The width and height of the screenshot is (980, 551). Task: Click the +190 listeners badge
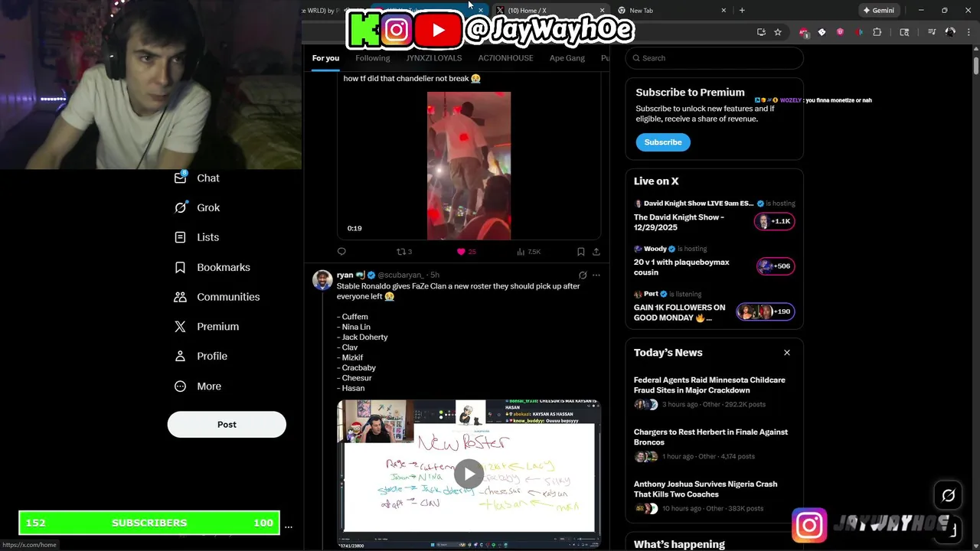coord(766,311)
